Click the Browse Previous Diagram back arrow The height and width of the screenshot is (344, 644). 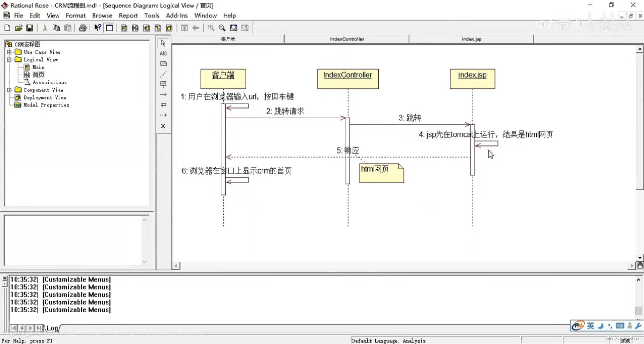(x=196, y=28)
